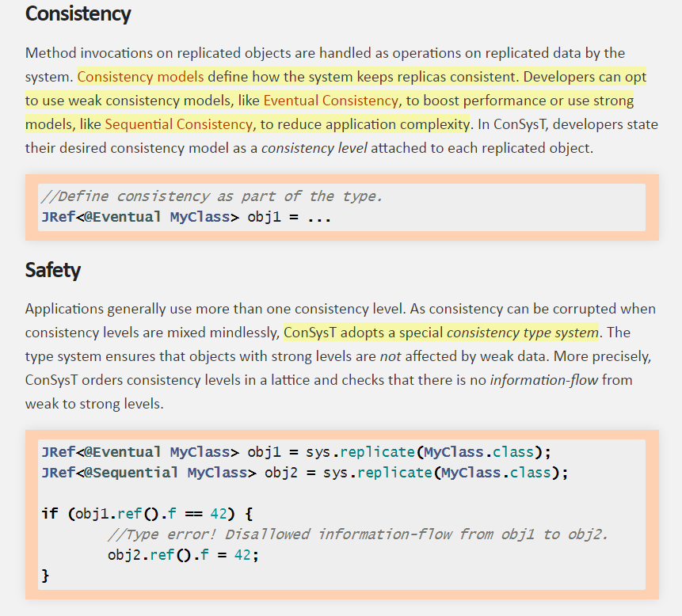Click the highlighted phrase 'consistency type system'
This screenshot has width=682, height=616.
tap(522, 333)
